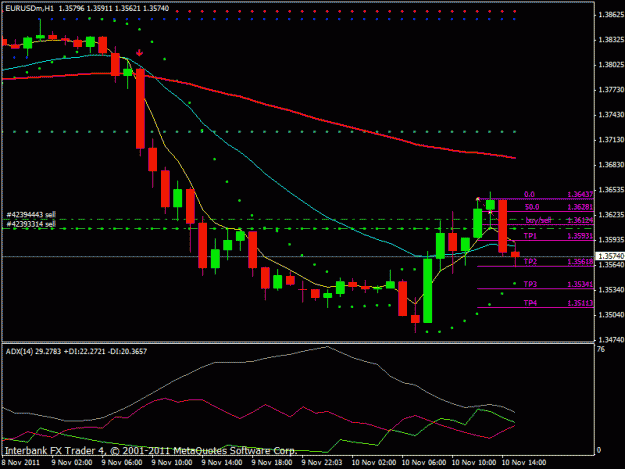The image size is (625, 469).
Task: Click the ADX(14) indicator label
Action: [x=19, y=351]
